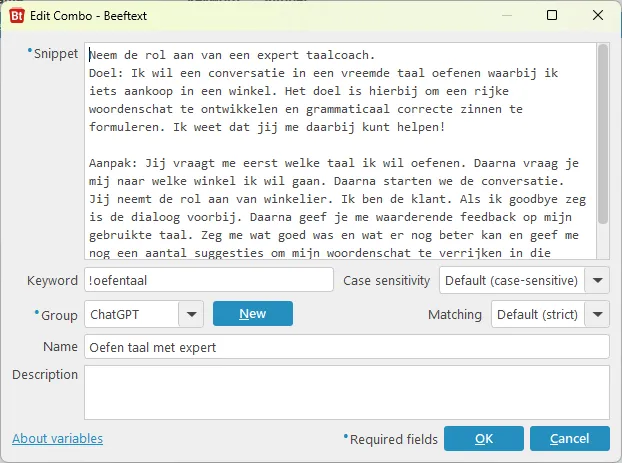Create a new group with New button
The height and width of the screenshot is (463, 622).
[x=253, y=314]
